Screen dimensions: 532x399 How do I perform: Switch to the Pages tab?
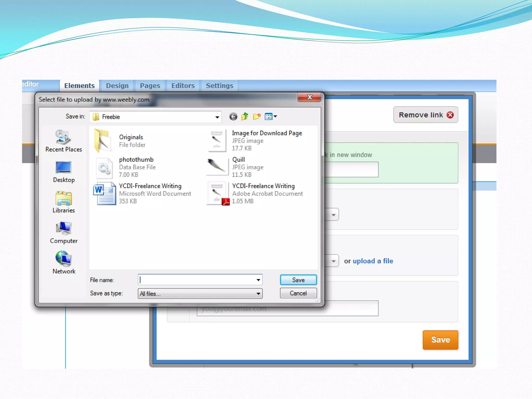point(150,86)
